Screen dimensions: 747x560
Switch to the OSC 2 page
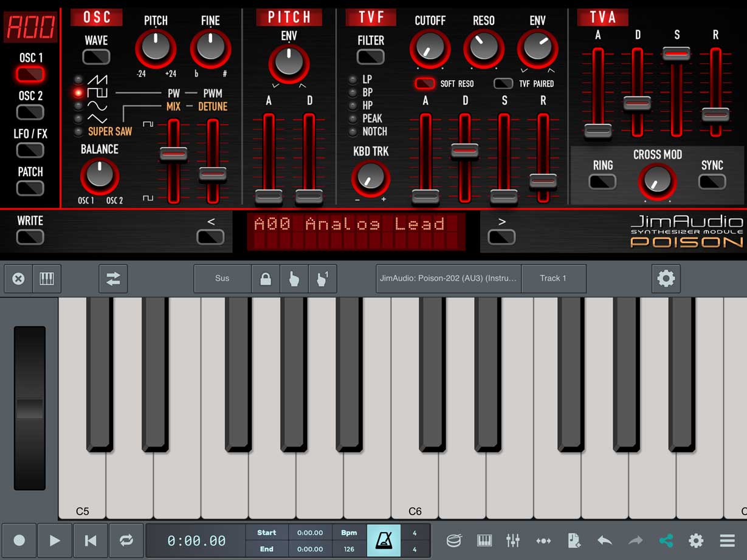(30, 112)
